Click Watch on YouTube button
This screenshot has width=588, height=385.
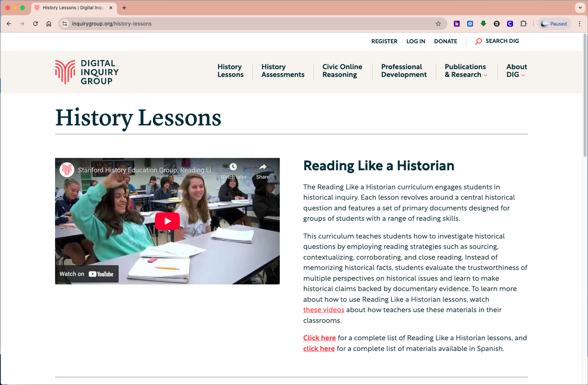click(87, 274)
